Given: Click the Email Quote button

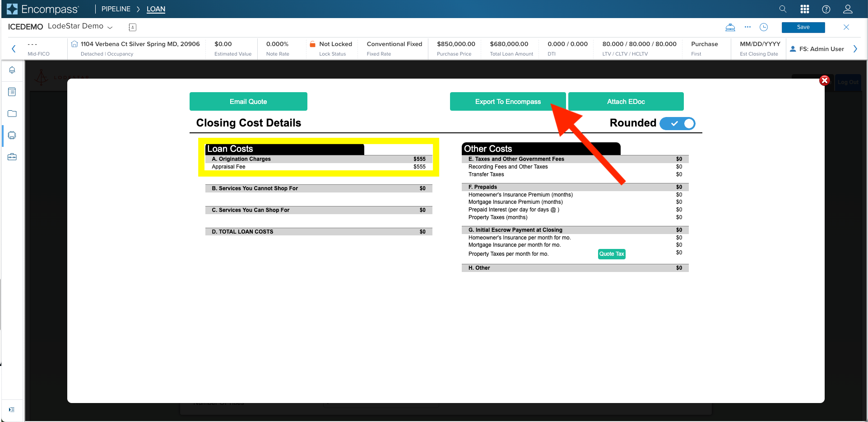Looking at the screenshot, I should point(248,102).
